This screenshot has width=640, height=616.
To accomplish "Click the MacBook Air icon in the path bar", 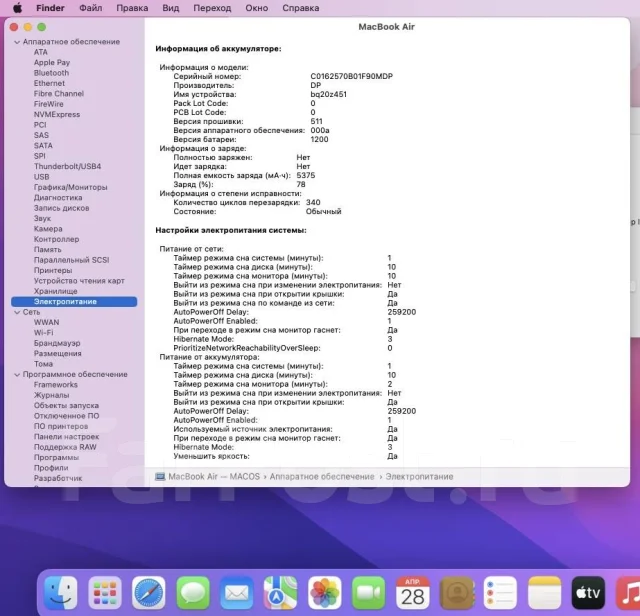I will click(160, 476).
